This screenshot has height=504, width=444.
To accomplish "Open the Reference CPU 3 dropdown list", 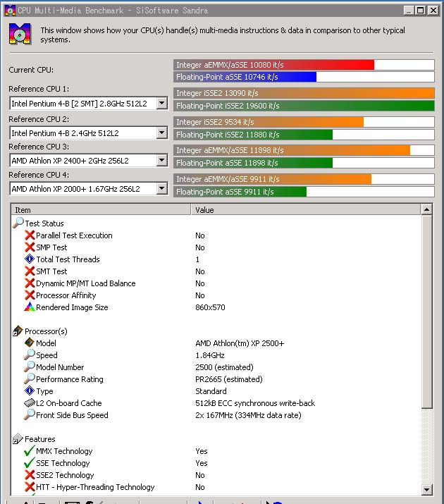I will [161, 161].
